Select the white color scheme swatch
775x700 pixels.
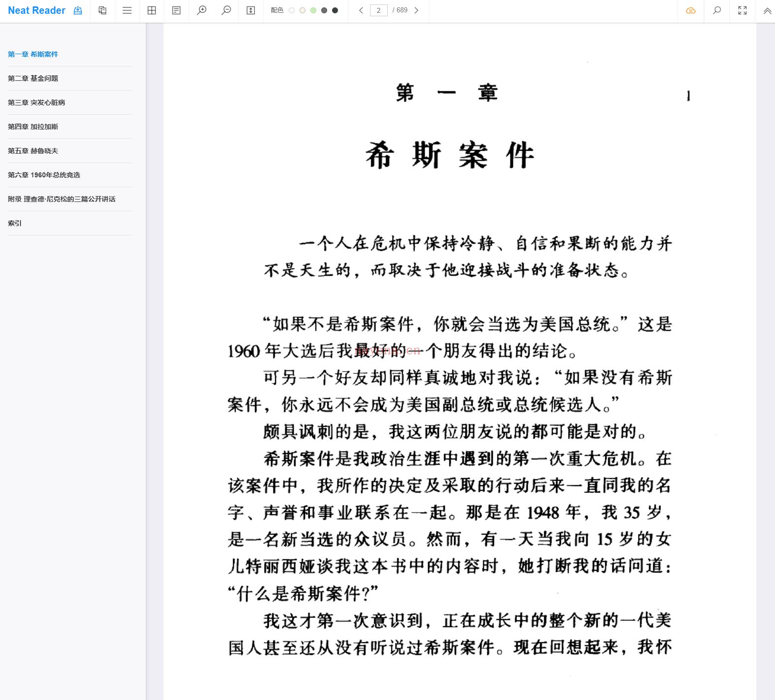(292, 10)
